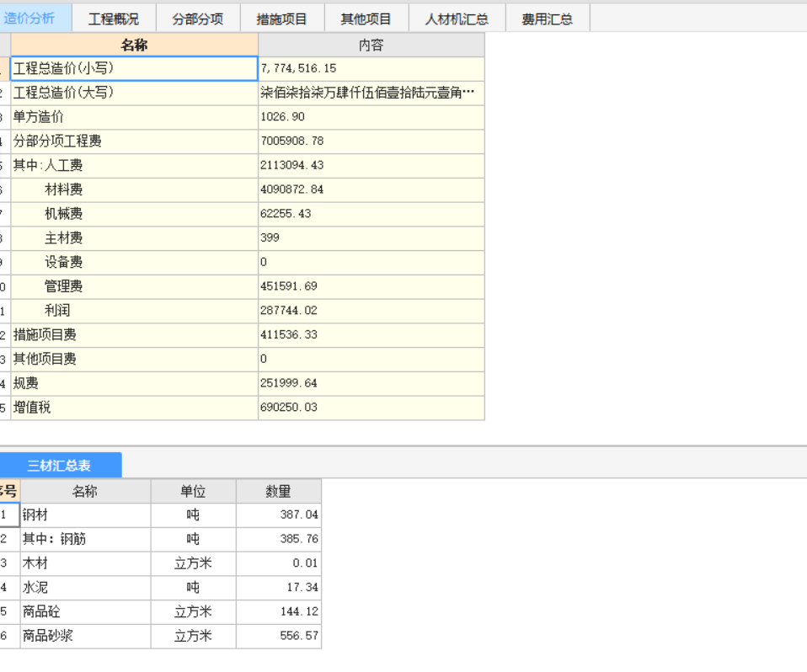
Task: Click the 吨 unit of 水泥 row
Action: click(x=194, y=588)
